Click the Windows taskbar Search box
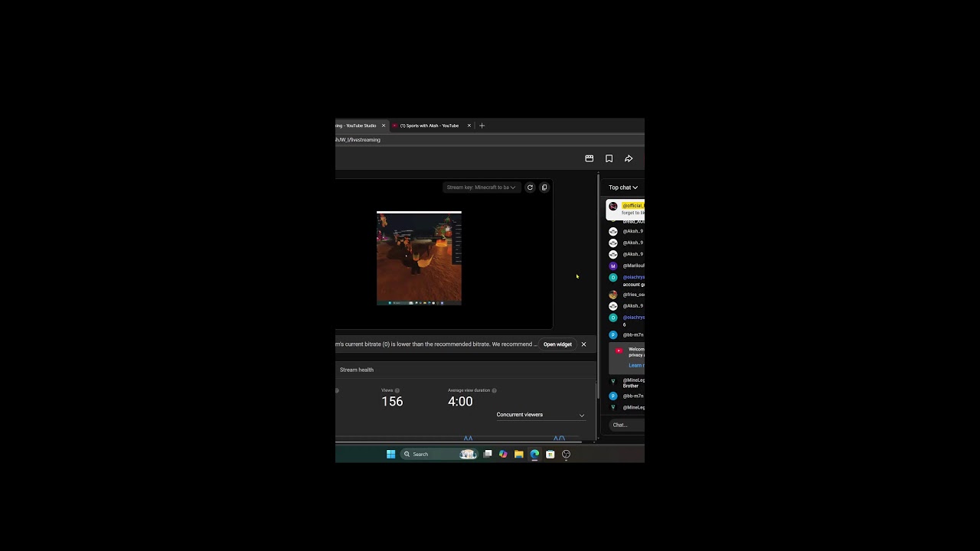Screen dimensions: 980x551 439,454
